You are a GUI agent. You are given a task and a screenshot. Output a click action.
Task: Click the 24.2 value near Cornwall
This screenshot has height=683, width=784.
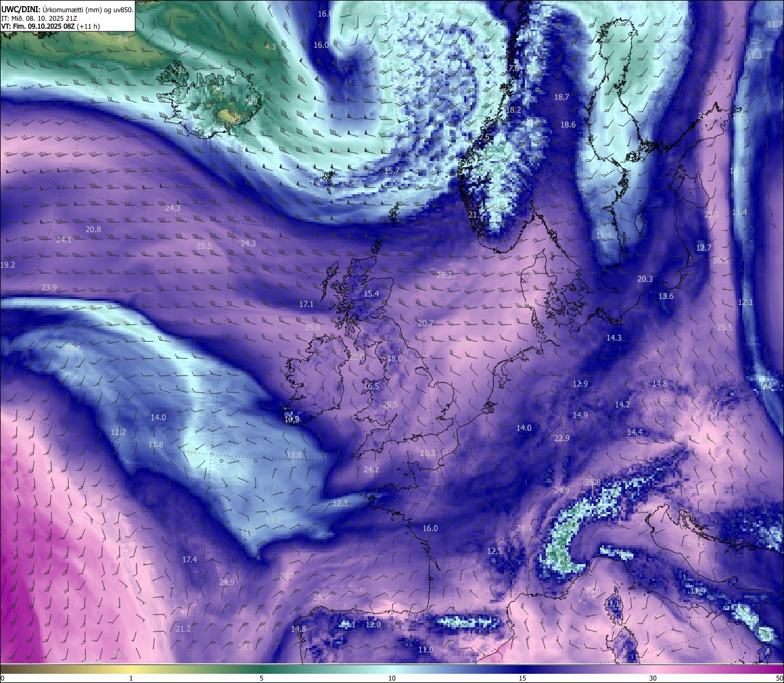coord(371,470)
